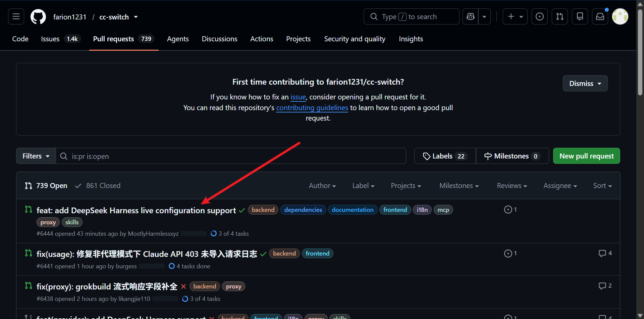
Task: Filter by the i18n label on PR #6444
Action: (x=422, y=210)
